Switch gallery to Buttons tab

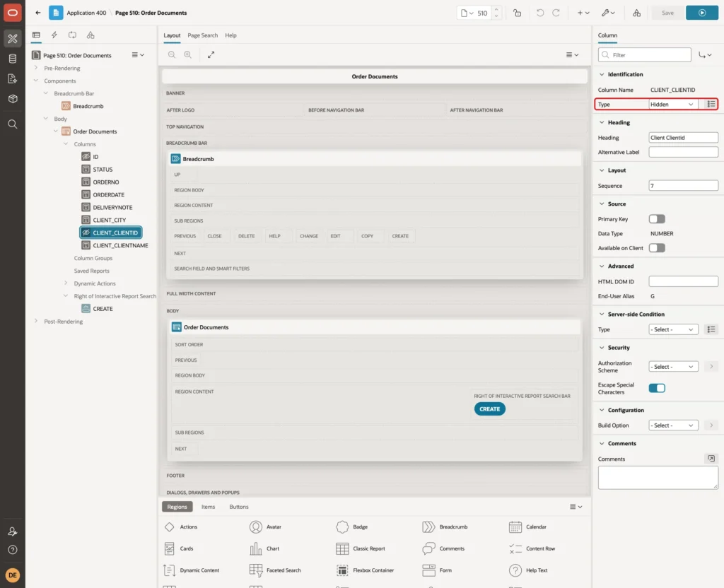[x=239, y=506]
